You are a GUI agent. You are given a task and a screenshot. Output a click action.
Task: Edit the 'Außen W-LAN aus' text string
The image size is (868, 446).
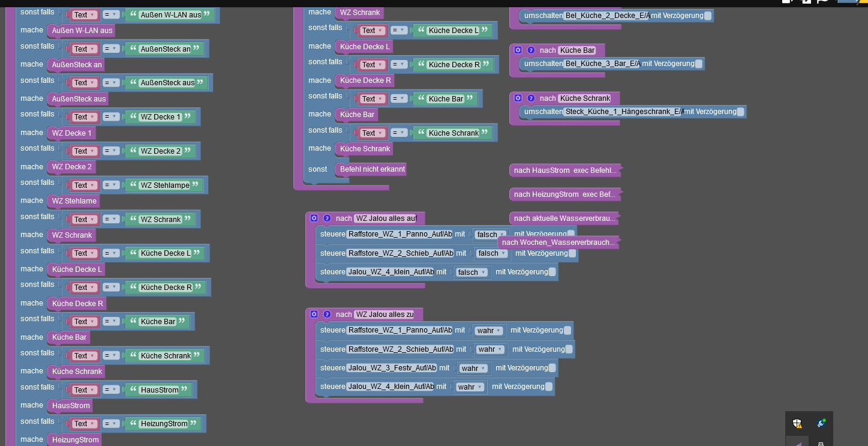[x=170, y=14]
